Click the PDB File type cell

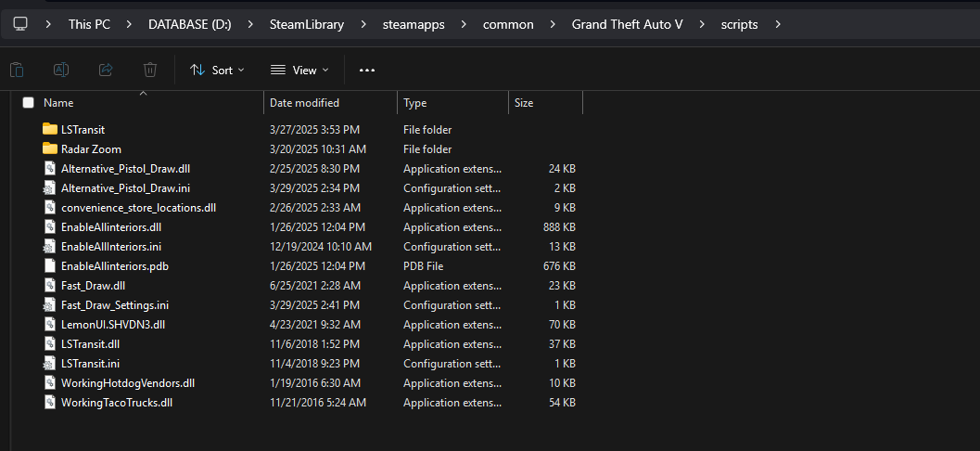pos(424,265)
